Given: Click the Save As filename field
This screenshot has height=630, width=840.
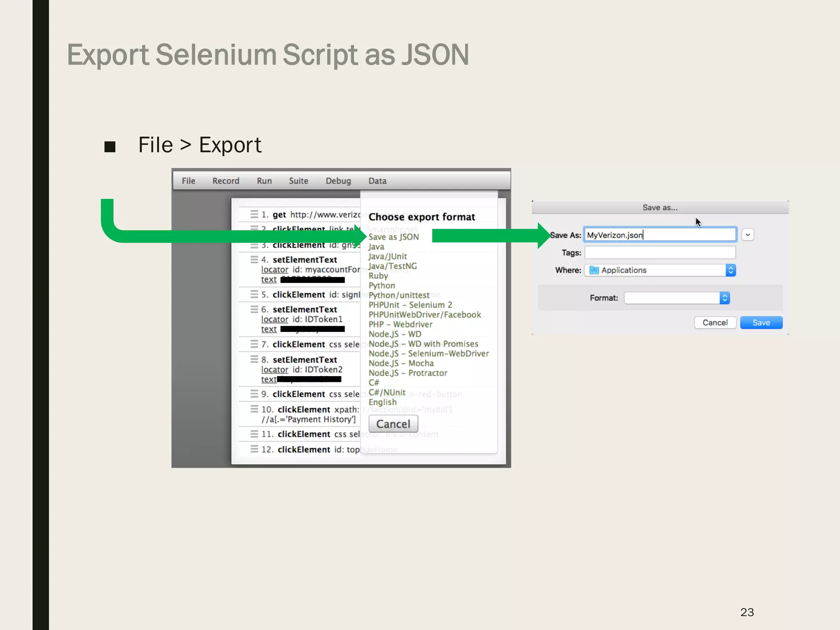Looking at the screenshot, I should [660, 235].
